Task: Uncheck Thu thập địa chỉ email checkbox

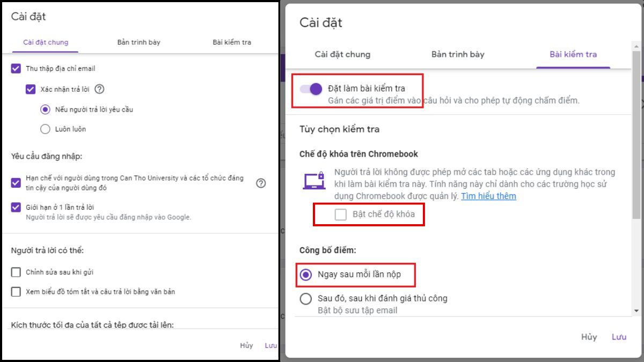Action: pos(16,69)
